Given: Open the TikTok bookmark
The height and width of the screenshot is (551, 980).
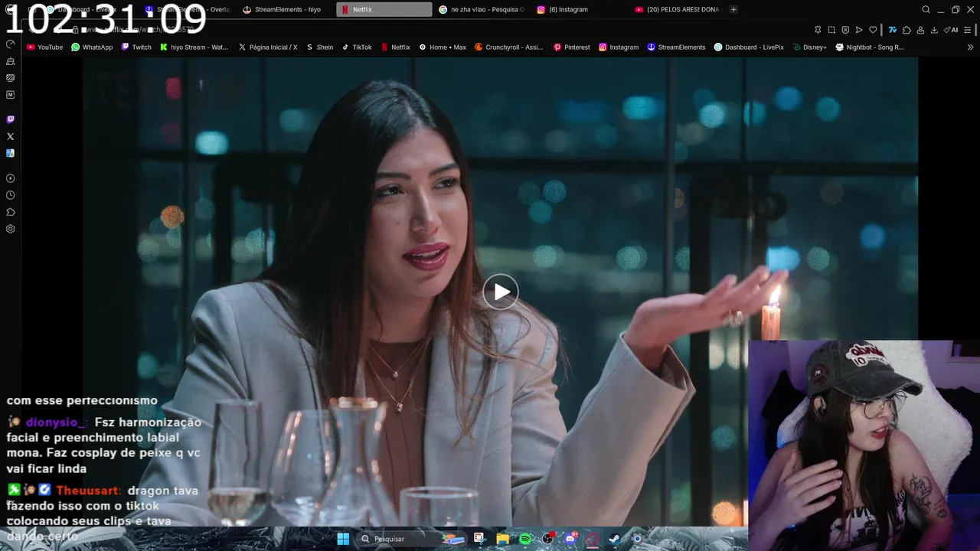Looking at the screenshot, I should (357, 47).
